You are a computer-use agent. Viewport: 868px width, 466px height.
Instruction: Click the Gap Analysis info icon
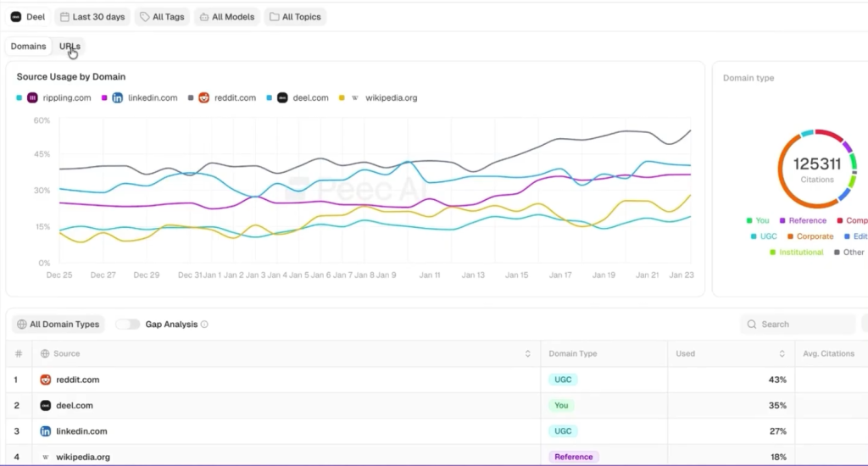point(204,325)
